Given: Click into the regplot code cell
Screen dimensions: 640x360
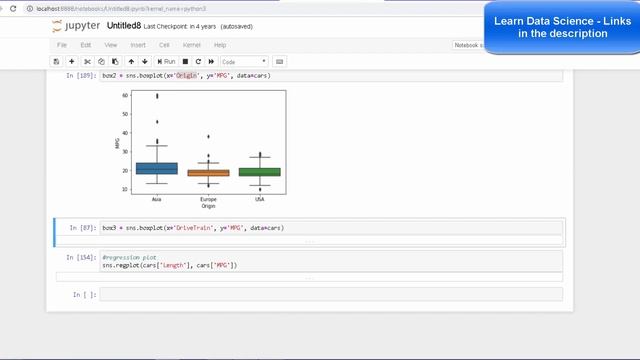Looking at the screenshot, I should (x=331, y=261).
